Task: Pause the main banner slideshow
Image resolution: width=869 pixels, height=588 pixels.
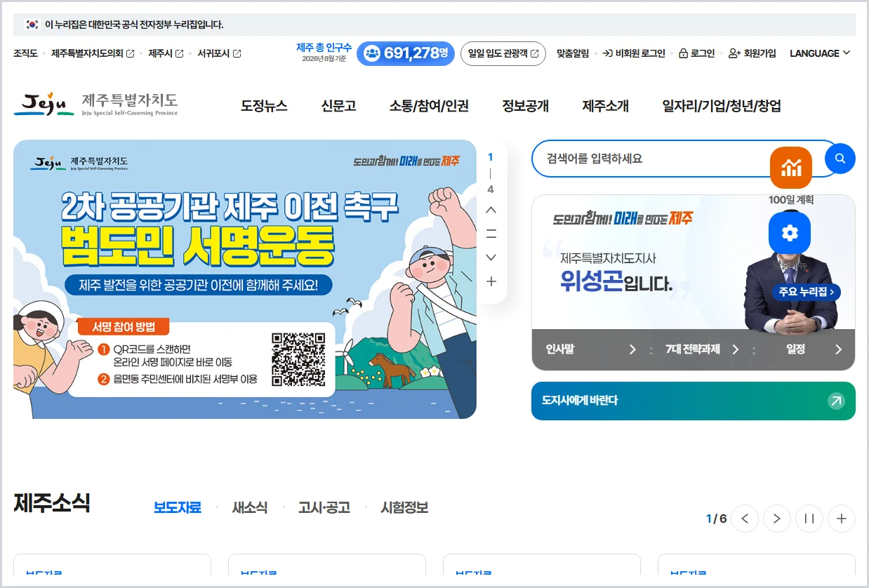Action: point(491,234)
